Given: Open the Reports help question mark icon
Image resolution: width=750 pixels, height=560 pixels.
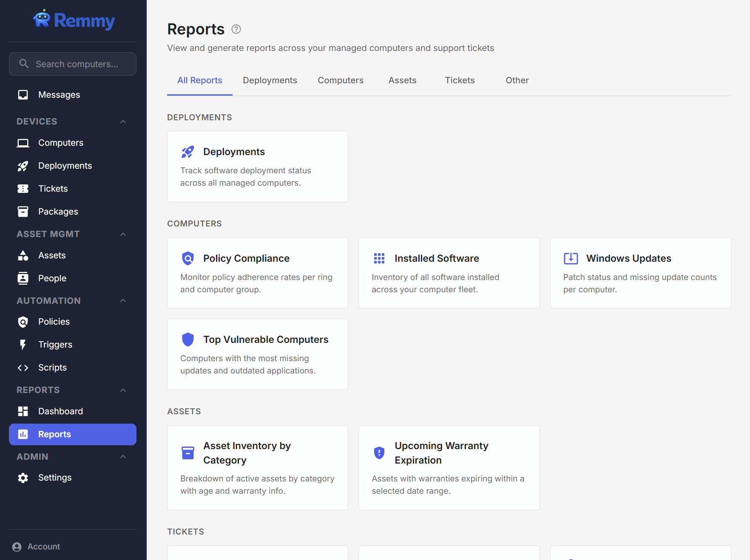Looking at the screenshot, I should pos(236,29).
